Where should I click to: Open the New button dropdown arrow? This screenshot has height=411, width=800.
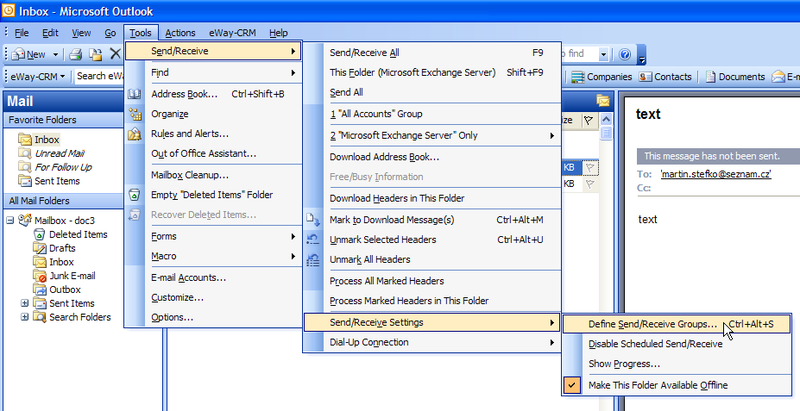pos(55,54)
